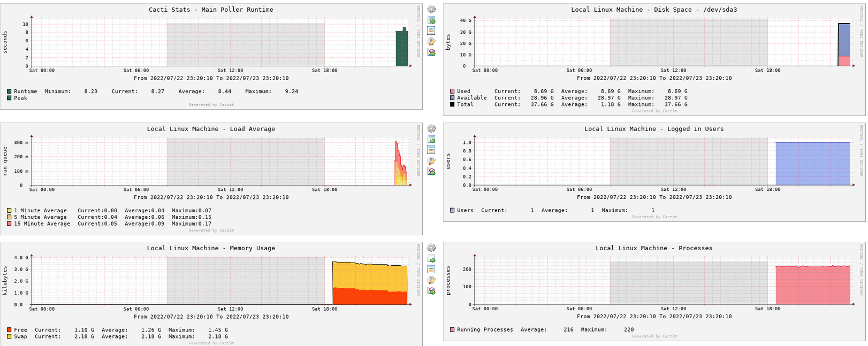The image size is (868, 346).
Task: Click the Running Processes legend swatch
Action: point(452,330)
